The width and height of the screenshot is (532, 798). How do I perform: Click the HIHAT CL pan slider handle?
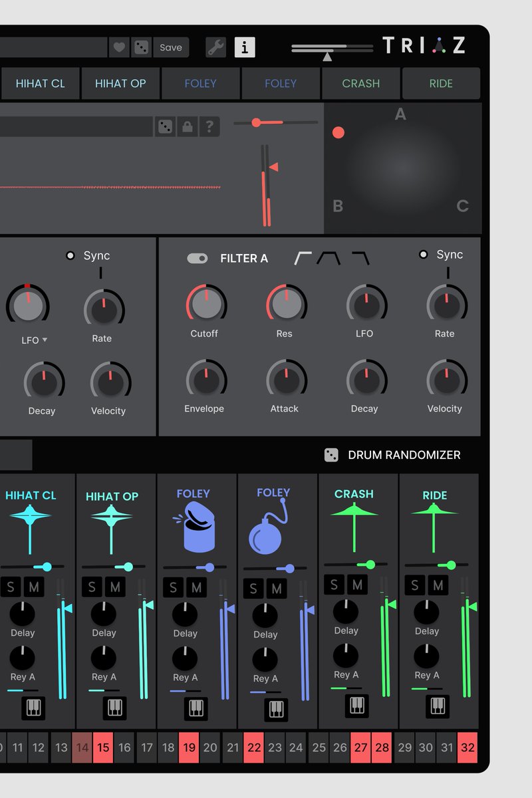(47, 567)
